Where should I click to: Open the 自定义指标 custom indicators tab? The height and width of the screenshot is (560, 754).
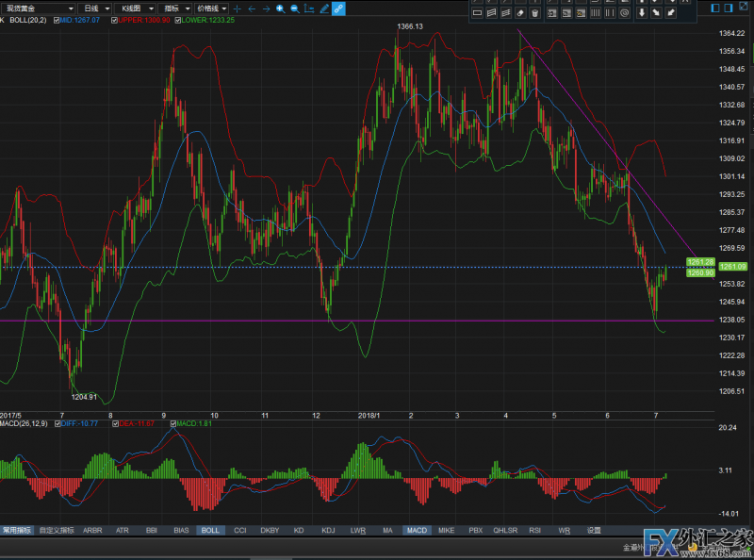[55, 531]
